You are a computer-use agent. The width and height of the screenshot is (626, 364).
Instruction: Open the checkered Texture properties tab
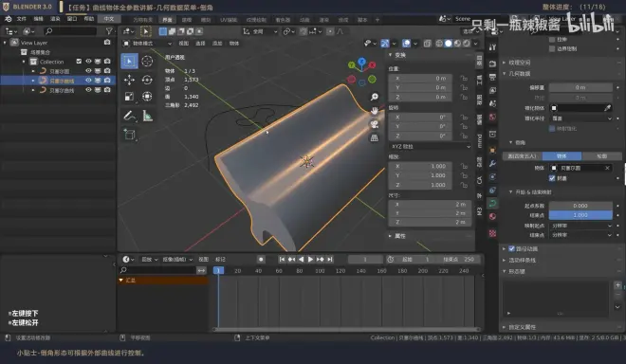click(x=492, y=233)
